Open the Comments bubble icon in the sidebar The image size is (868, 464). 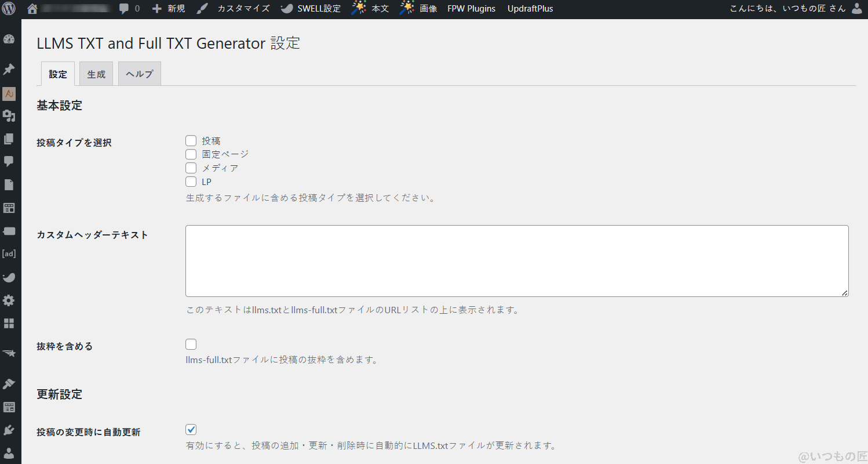(x=9, y=161)
